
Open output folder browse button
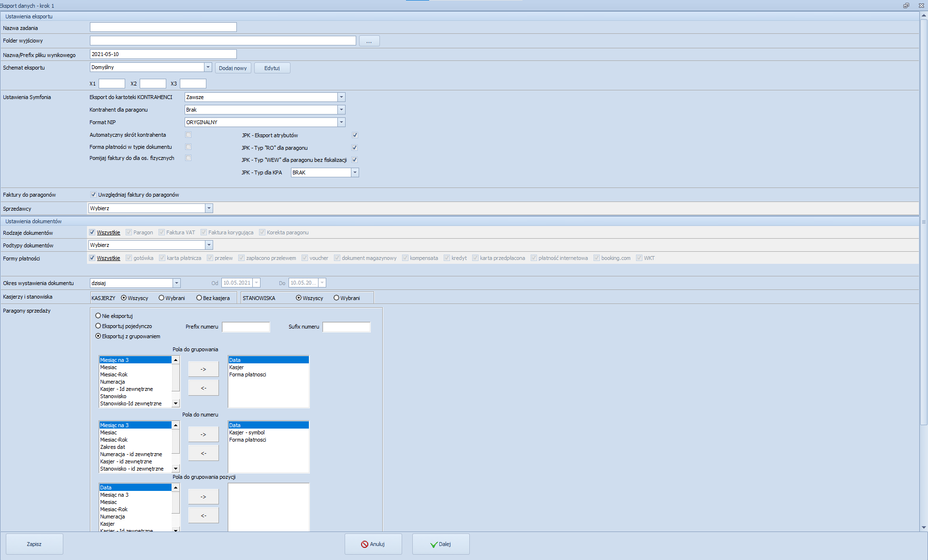click(x=369, y=41)
